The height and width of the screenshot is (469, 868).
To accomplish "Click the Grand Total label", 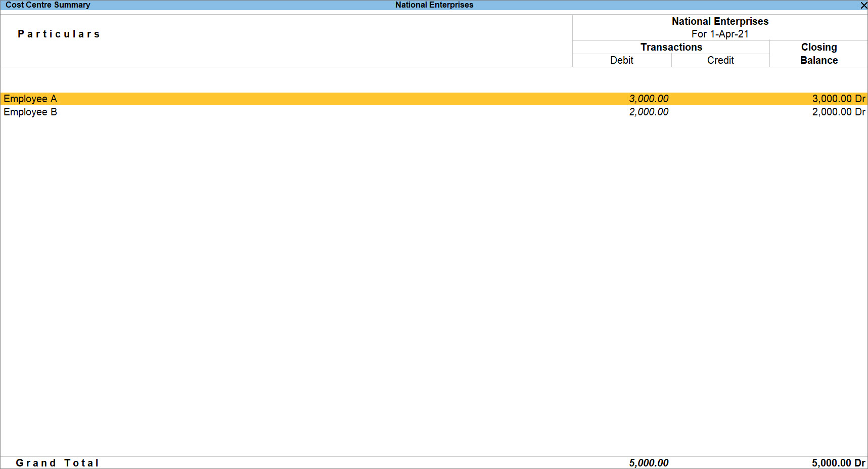I will [x=57, y=463].
